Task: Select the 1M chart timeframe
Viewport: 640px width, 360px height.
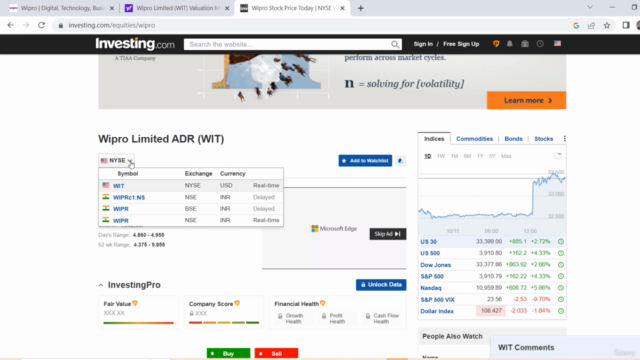Action: (454, 156)
